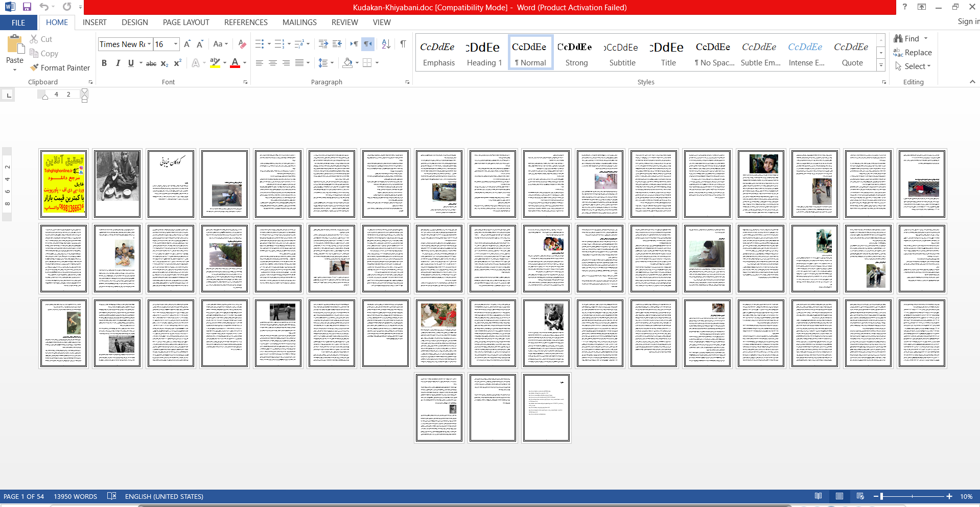This screenshot has width=980, height=507.
Task: Undo the last action
Action: coord(44,7)
